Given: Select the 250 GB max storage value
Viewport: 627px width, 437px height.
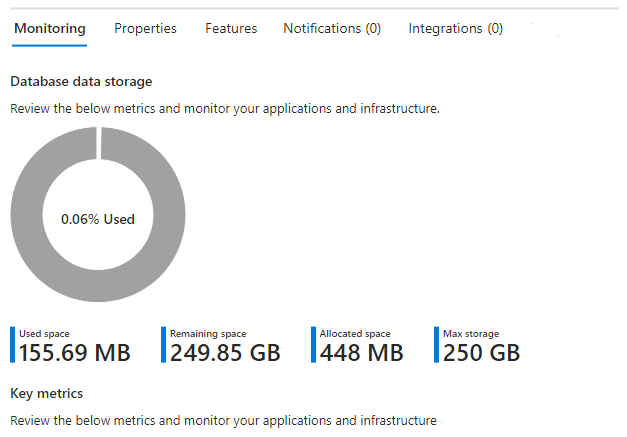Looking at the screenshot, I should [482, 352].
